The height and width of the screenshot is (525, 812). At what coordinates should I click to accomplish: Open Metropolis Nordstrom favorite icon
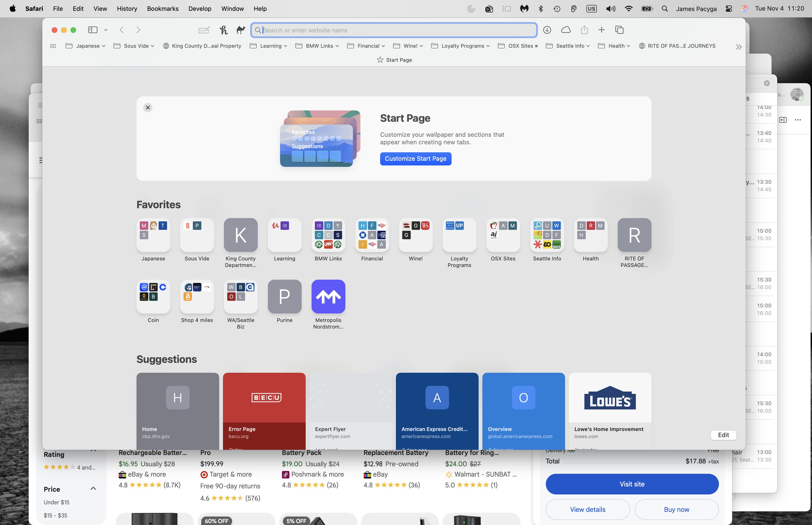coord(328,297)
